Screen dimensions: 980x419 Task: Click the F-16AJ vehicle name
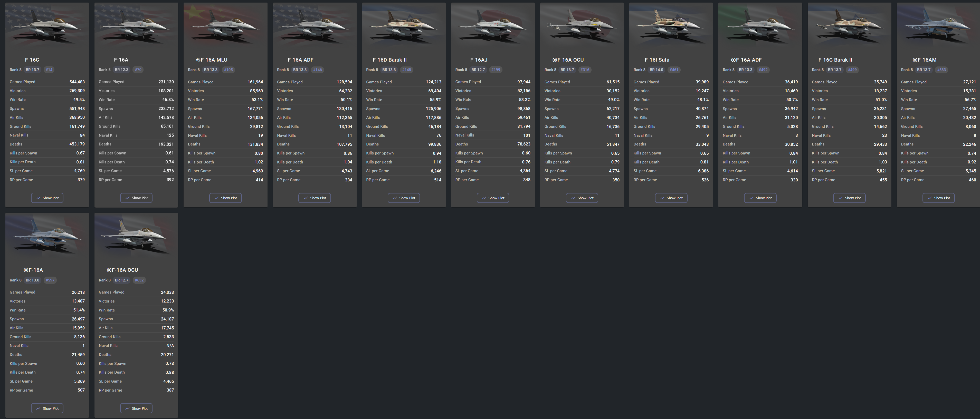coord(479,60)
